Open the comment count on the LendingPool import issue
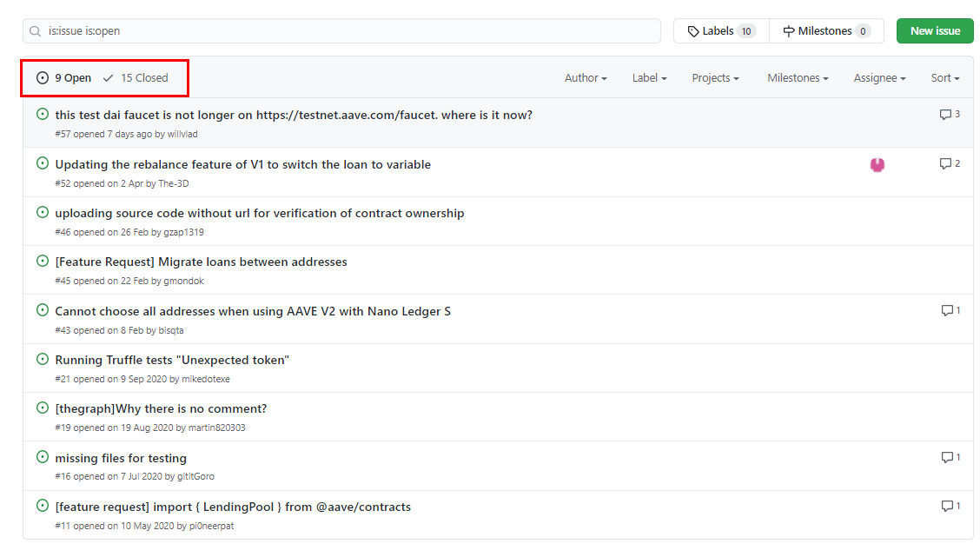 950,507
